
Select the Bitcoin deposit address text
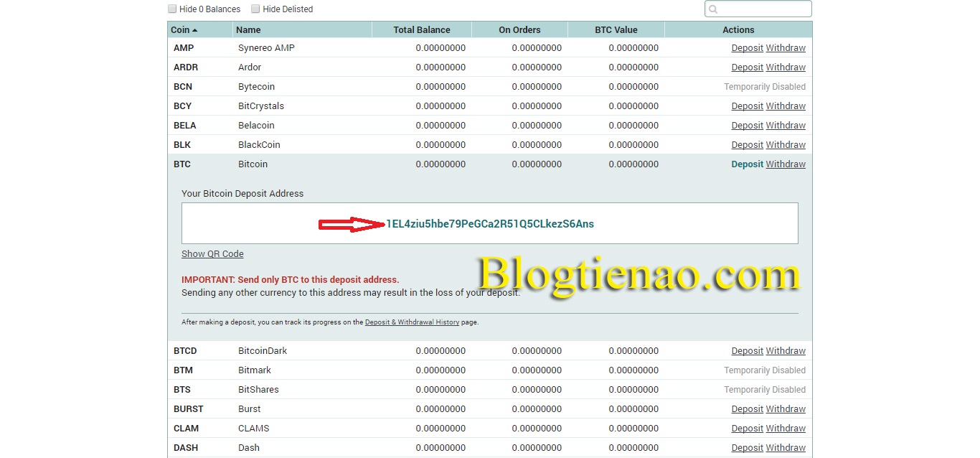pos(490,224)
